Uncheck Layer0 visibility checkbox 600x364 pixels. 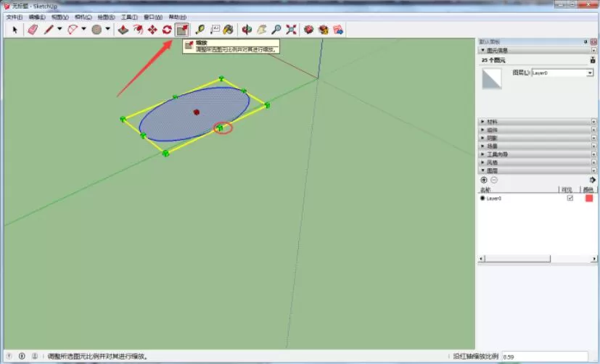click(570, 198)
